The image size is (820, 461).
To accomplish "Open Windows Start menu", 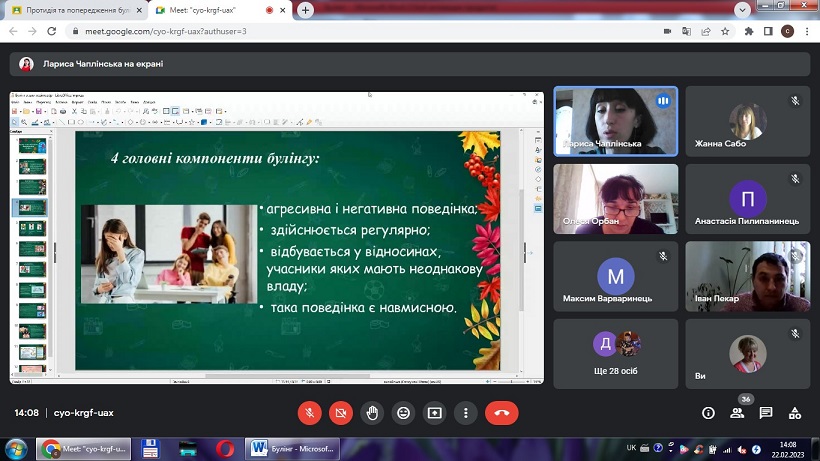I will 16,449.
